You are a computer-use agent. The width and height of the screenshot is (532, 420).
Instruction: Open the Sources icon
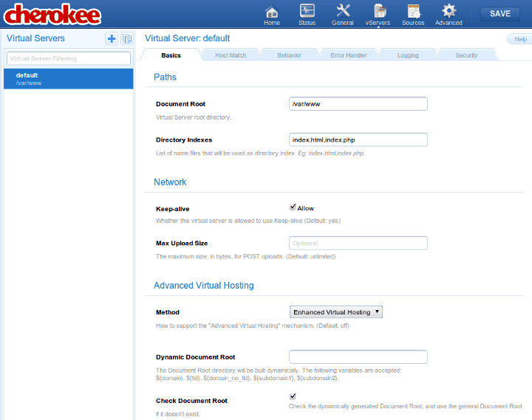click(413, 12)
